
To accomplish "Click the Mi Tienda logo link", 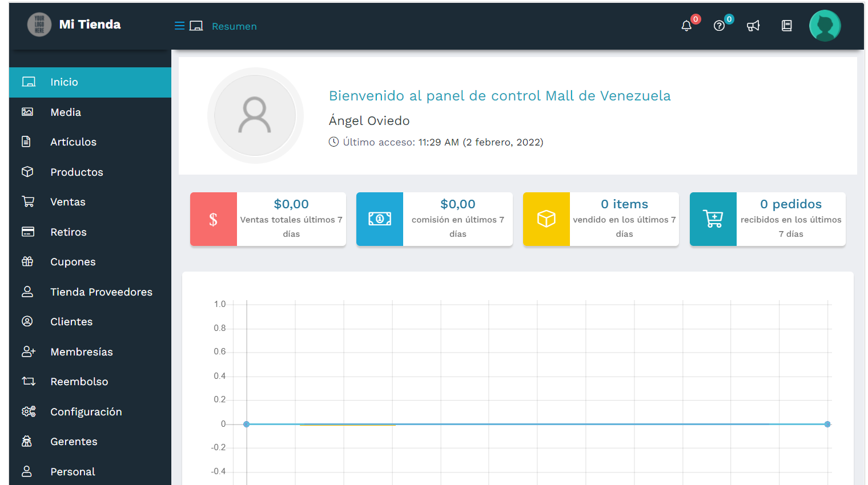I will tap(74, 25).
